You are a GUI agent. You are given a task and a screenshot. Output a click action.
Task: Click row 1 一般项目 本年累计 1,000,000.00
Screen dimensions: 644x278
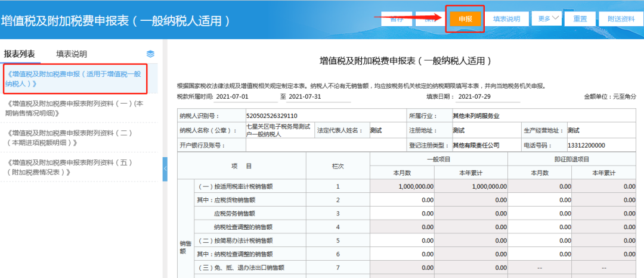click(471, 186)
